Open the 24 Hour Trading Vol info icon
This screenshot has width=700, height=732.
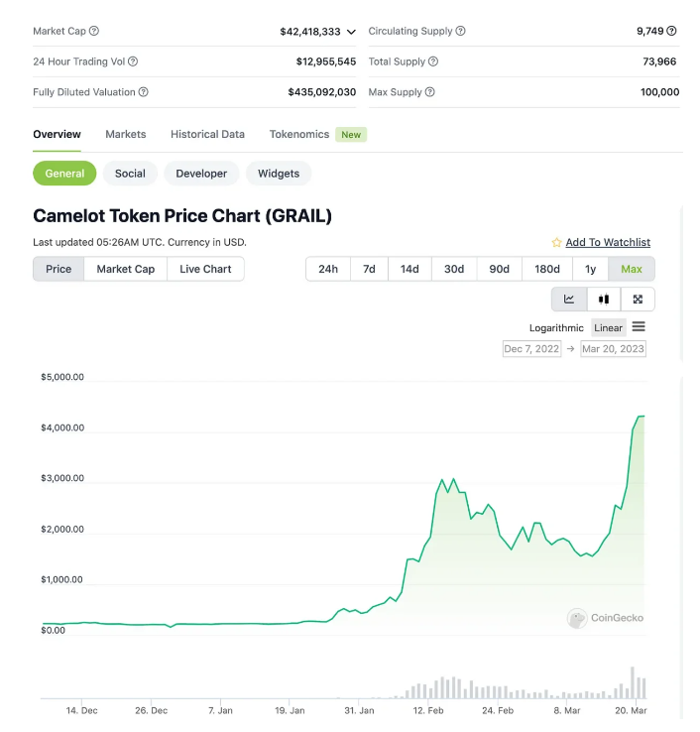(x=133, y=61)
